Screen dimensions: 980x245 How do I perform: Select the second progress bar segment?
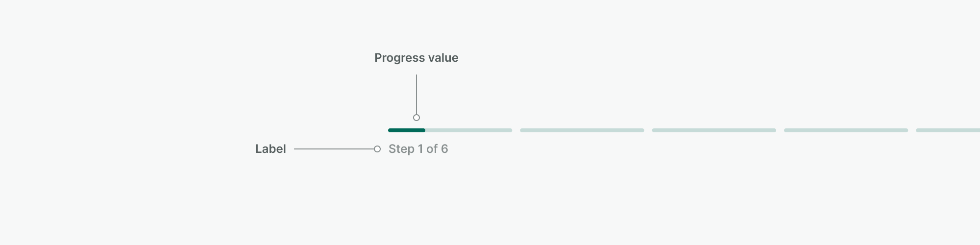click(x=582, y=130)
